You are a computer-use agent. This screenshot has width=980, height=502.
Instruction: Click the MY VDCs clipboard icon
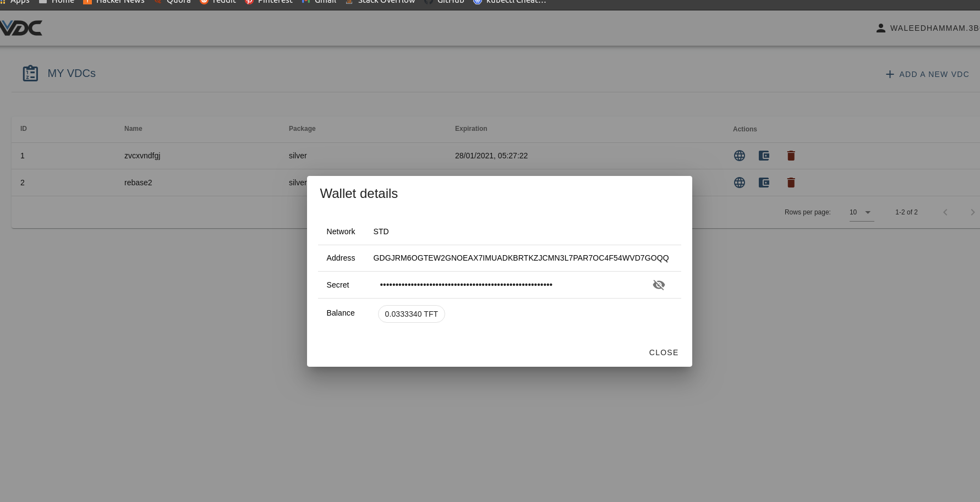point(30,73)
